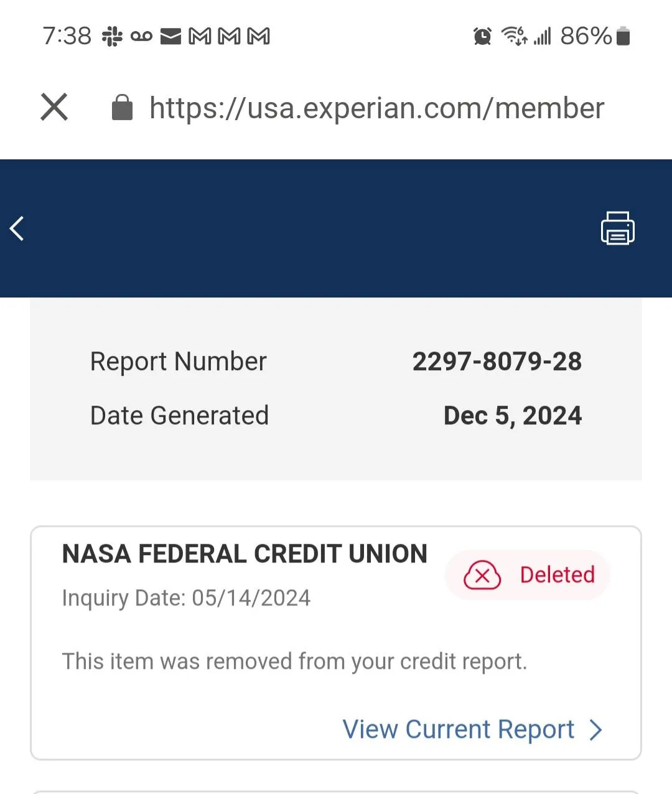Viewport: 672px width, 794px height.
Task: Close the browser tab with the X
Action: point(54,107)
